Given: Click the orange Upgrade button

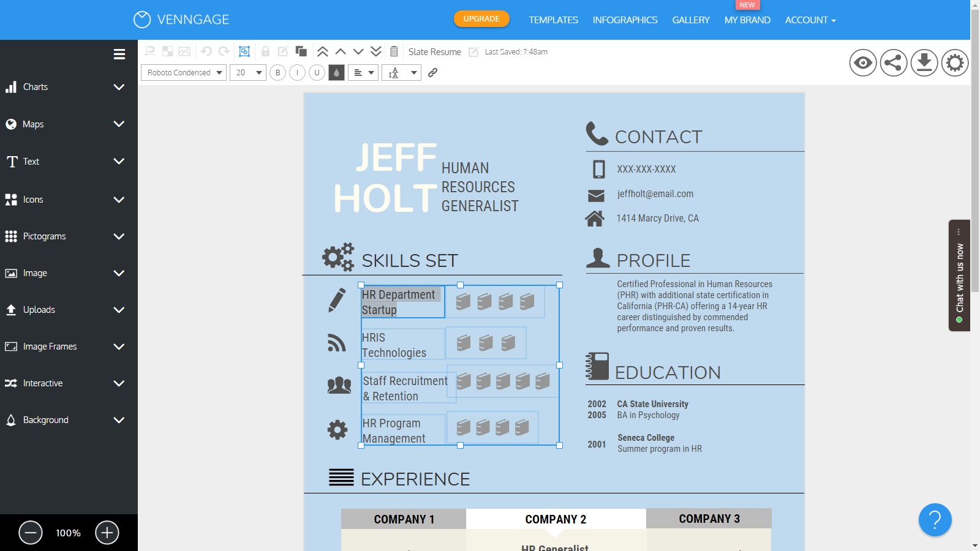Looking at the screenshot, I should (x=481, y=19).
